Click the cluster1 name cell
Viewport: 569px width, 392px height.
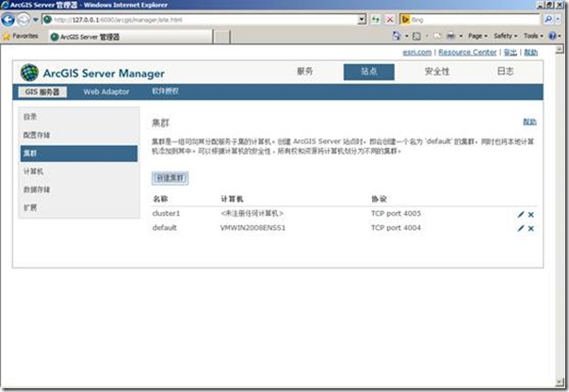point(166,213)
